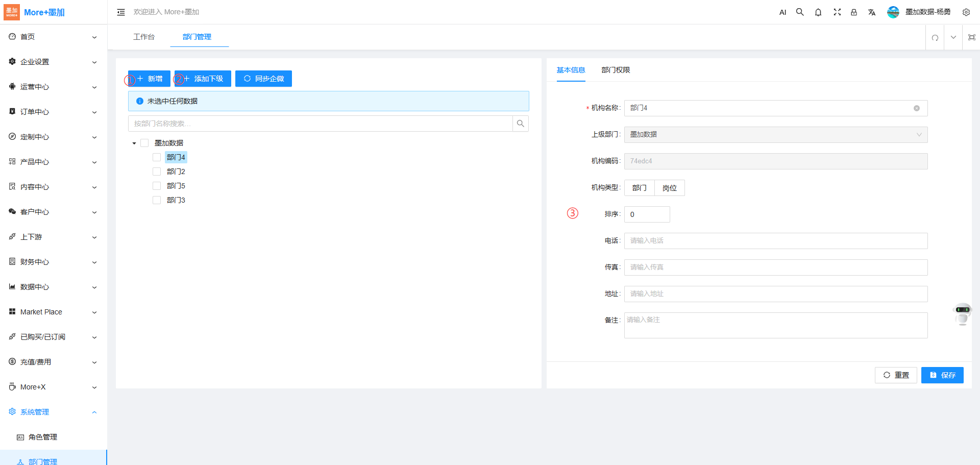Viewport: 980px width, 465px height.
Task: Open the 上级部门 dropdown
Action: 775,135
